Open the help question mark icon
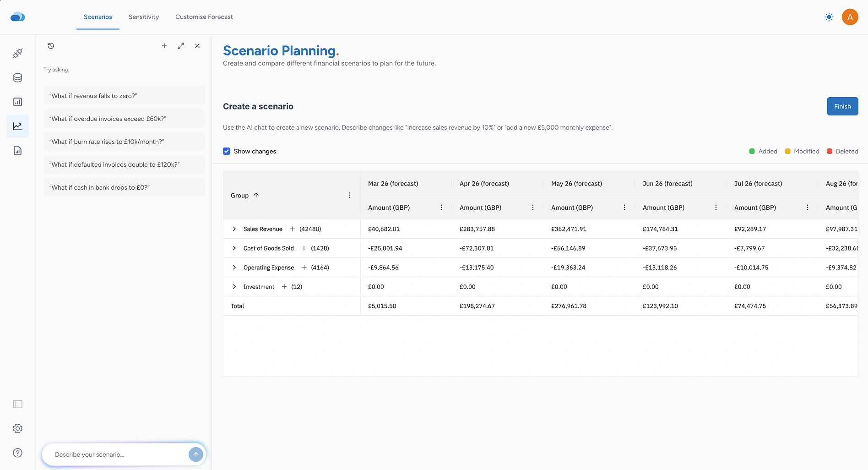This screenshot has height=470, width=868. tap(17, 453)
